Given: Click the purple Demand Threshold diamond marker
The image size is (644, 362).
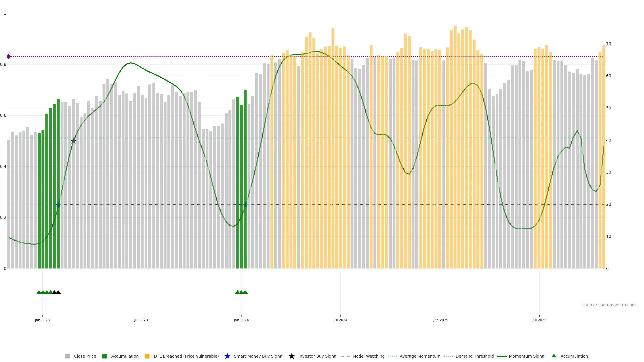Looking at the screenshot, I should (x=9, y=57).
